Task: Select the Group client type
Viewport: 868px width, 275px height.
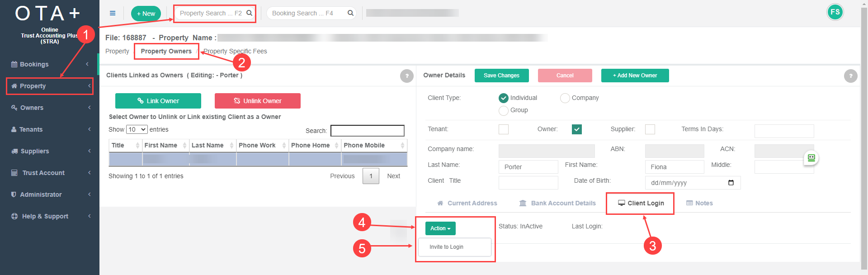Action: coord(503,110)
